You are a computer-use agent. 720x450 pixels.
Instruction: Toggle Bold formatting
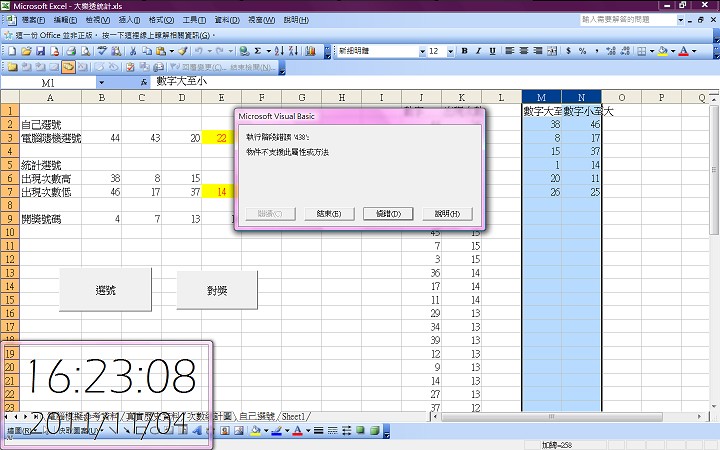tap(465, 51)
